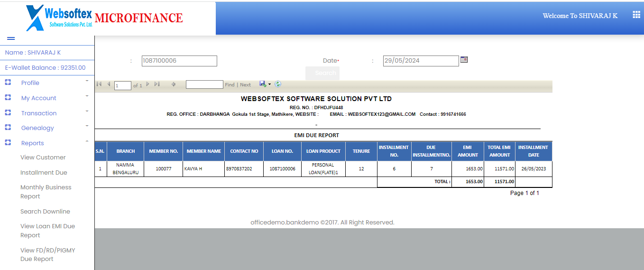Click the Websoftex logo
The image size is (644, 270).
click(x=59, y=18)
